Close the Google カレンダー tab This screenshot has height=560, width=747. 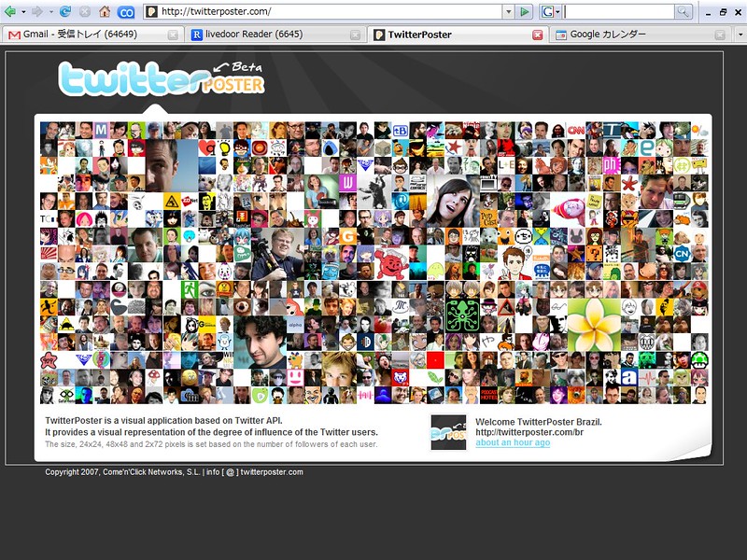[x=720, y=35]
